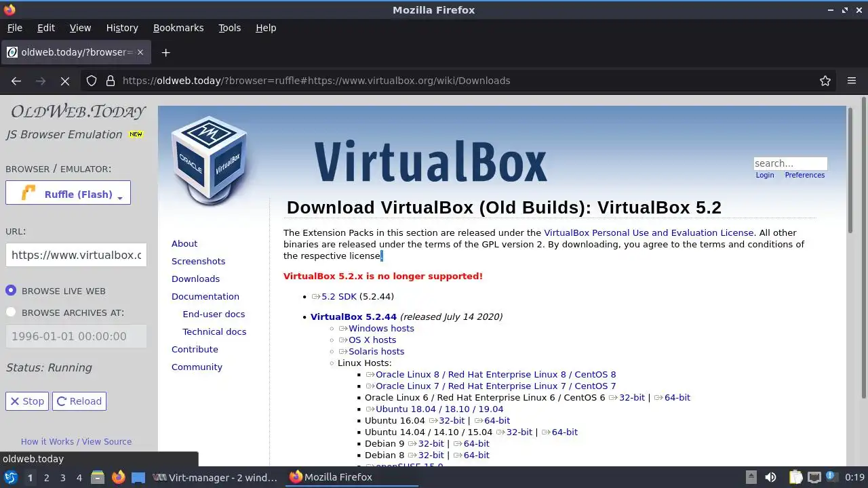
Task: Click the VirtualBox cube logo
Action: coord(209,161)
